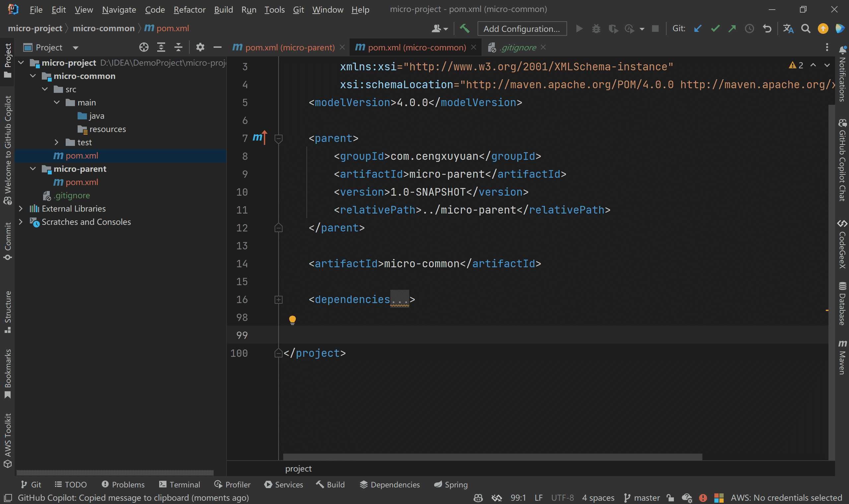Viewport: 849px width, 504px height.
Task: Expand the External Libraries node
Action: (21, 209)
